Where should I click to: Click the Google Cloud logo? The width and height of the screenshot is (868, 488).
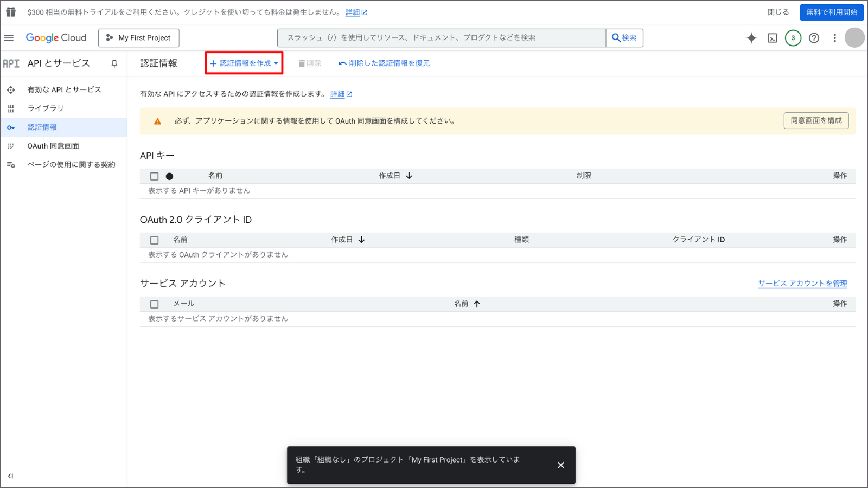coord(56,38)
